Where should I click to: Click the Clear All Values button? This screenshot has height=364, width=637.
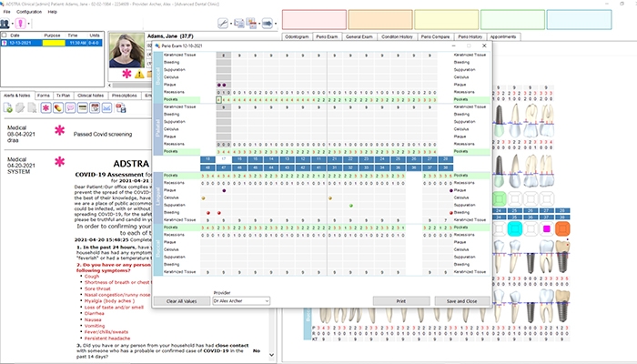click(x=182, y=301)
